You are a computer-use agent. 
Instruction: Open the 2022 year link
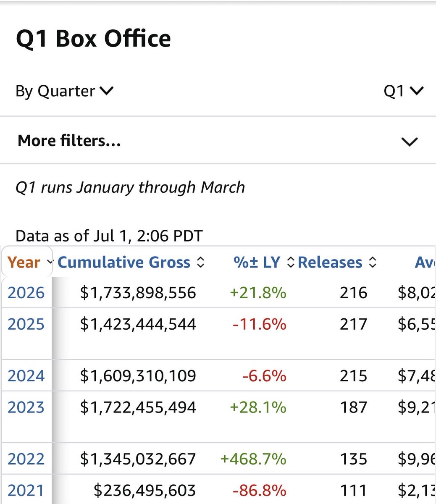[x=26, y=459]
